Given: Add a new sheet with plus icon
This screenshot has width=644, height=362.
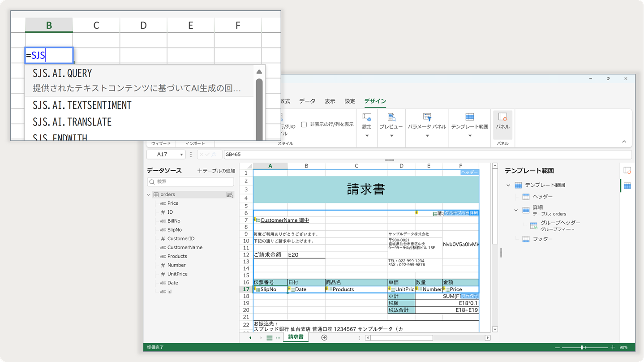Looking at the screenshot, I should click(324, 337).
